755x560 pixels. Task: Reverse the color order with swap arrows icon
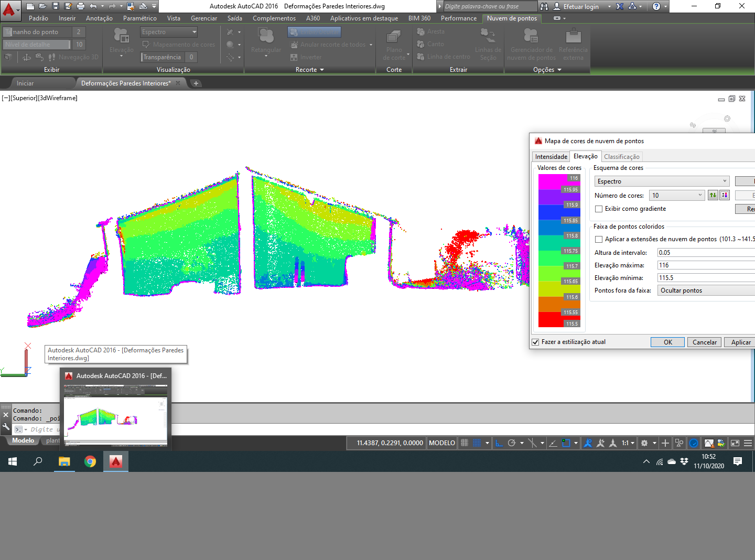pyautogui.click(x=713, y=196)
